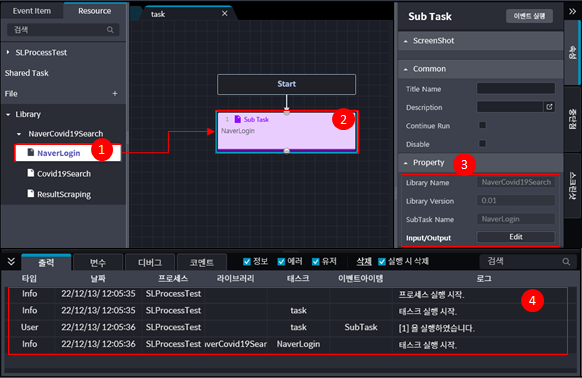
Task: Click the ResultScraping file icon
Action: pos(31,193)
